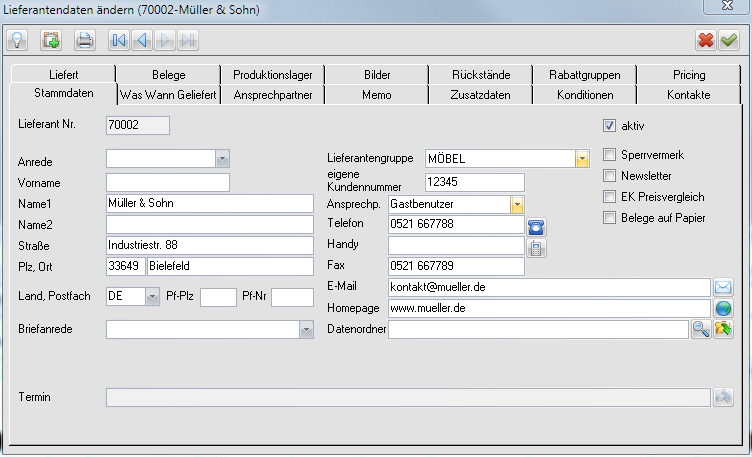This screenshot has width=752, height=457.
Task: Go to the previous supplier record
Action: [142, 40]
